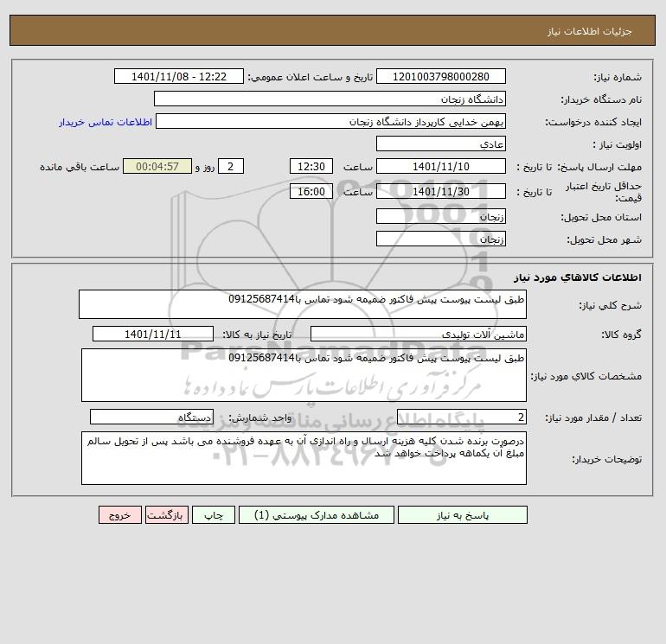
Task: Open مشاهده مدارک پیوستی (1) button
Action: (x=317, y=515)
